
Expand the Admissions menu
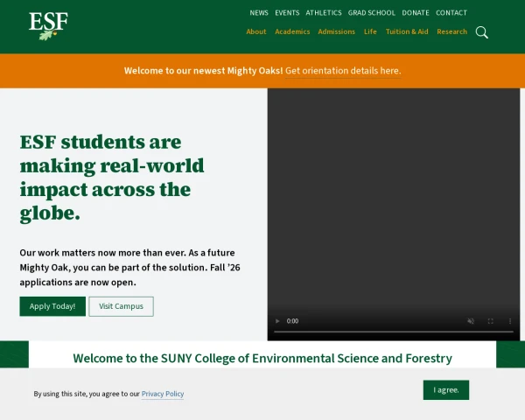(337, 31)
